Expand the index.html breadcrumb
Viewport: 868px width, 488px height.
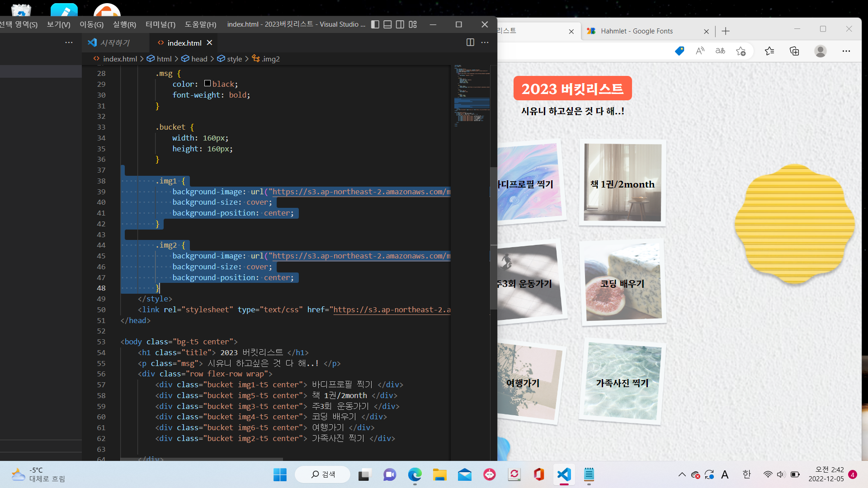pos(115,59)
